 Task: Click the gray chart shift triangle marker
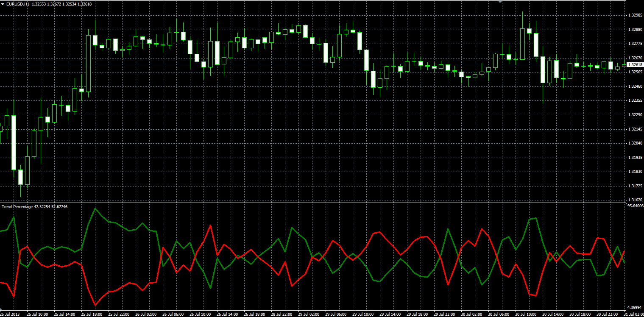500,2
